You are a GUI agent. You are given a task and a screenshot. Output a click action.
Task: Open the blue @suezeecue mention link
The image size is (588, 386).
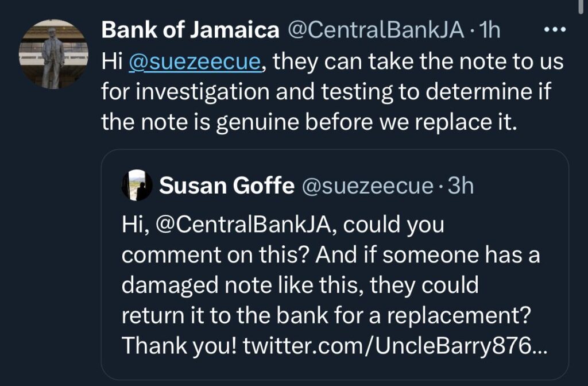click(x=195, y=61)
